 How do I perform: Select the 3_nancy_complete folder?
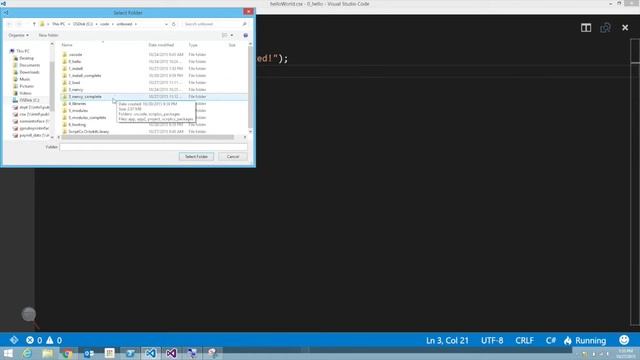coord(85,96)
